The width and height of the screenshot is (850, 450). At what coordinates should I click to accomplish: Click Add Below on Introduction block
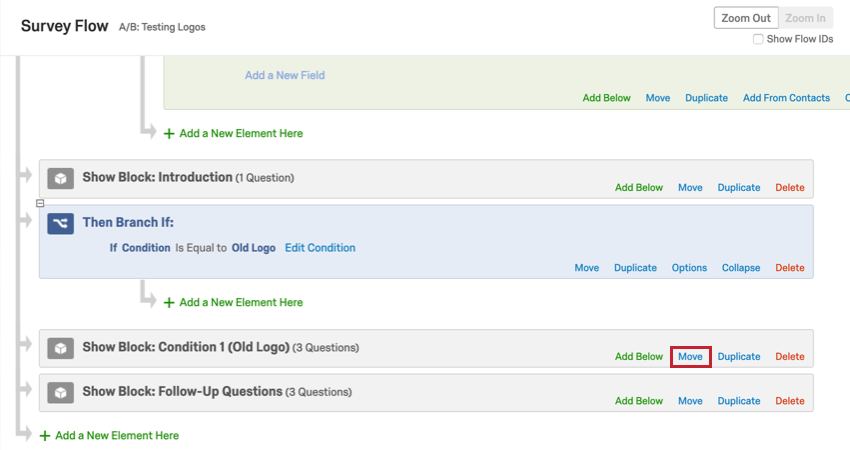(639, 188)
